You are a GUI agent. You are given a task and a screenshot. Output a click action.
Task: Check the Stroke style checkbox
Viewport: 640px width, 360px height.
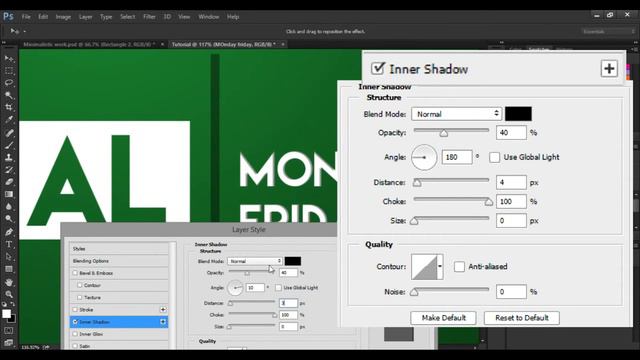pos(75,310)
